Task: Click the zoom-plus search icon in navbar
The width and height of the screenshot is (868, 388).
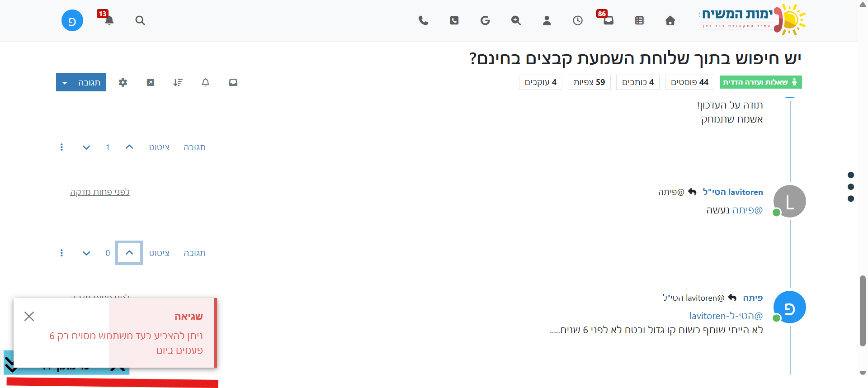Action: [x=516, y=20]
